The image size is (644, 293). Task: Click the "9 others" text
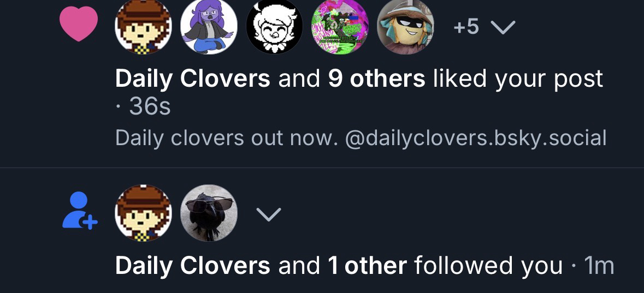tap(377, 79)
